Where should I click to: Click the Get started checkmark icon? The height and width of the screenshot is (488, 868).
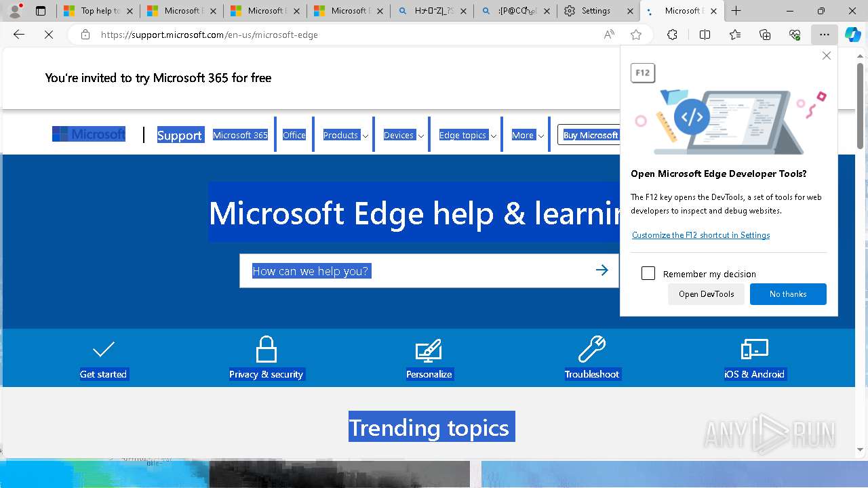tap(103, 350)
